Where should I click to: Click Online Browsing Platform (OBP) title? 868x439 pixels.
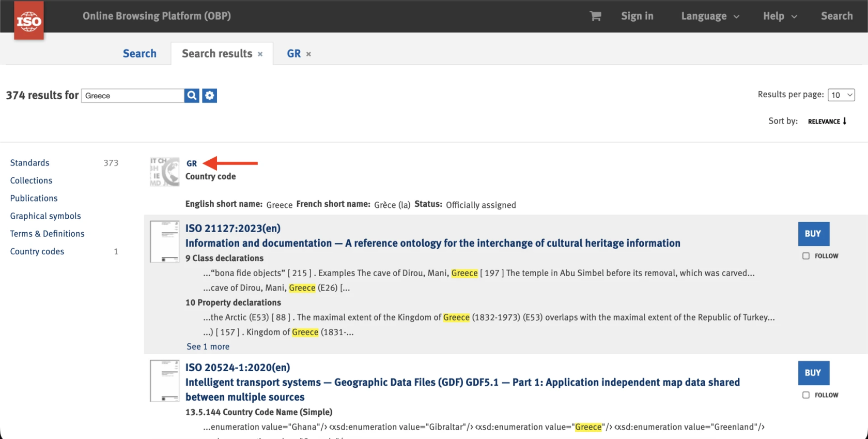click(x=157, y=16)
